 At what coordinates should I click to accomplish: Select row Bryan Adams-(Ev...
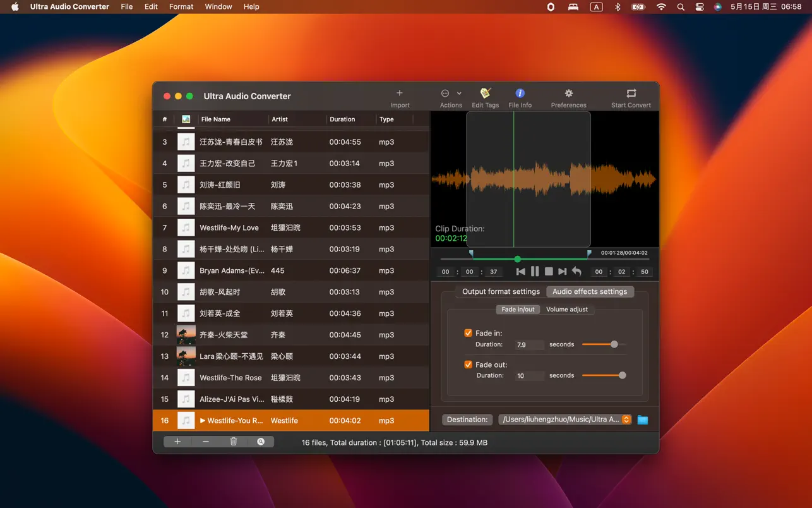pos(291,270)
